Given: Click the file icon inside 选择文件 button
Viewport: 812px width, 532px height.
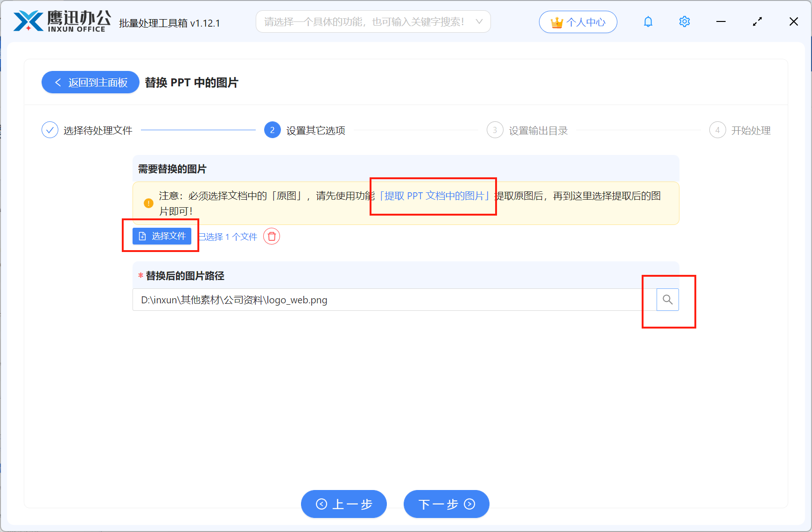Looking at the screenshot, I should [x=142, y=236].
